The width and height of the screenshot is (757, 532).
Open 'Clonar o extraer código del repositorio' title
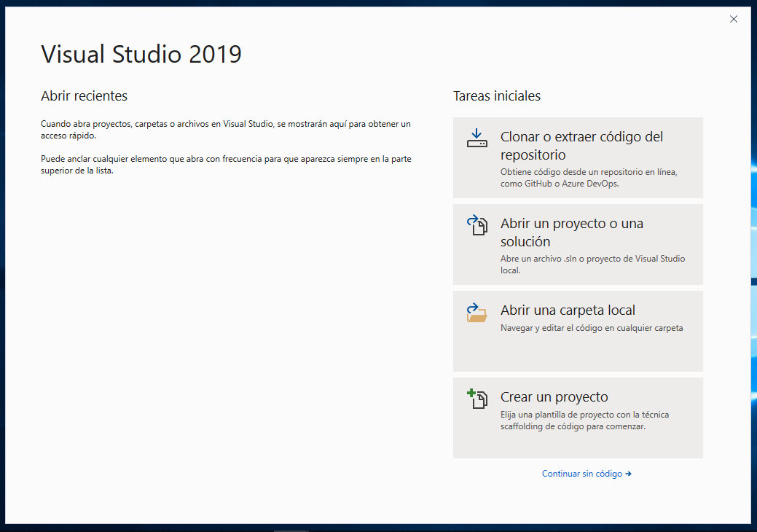[581, 146]
